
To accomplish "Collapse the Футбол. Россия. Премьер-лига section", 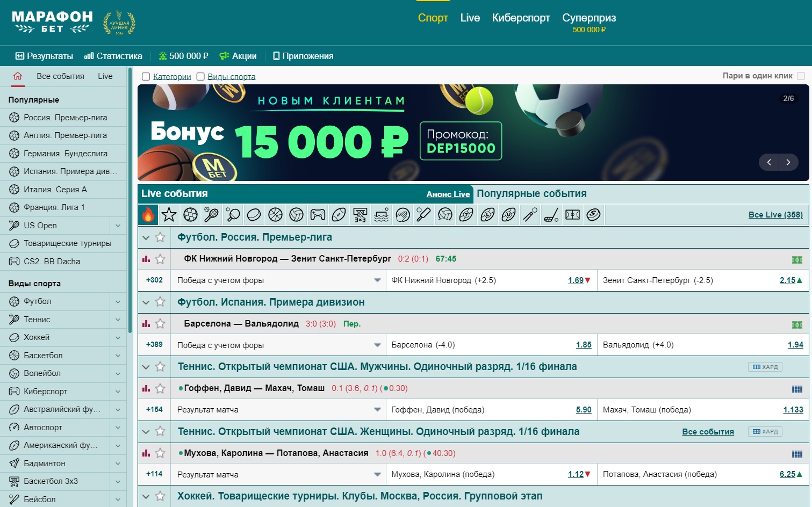I will coord(146,237).
